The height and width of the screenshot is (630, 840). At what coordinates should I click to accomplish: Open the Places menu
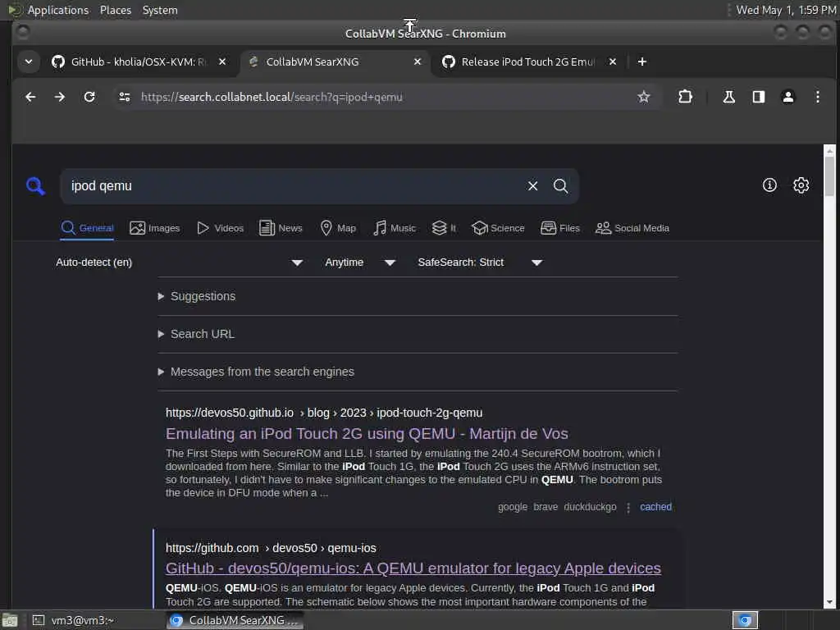(115, 10)
